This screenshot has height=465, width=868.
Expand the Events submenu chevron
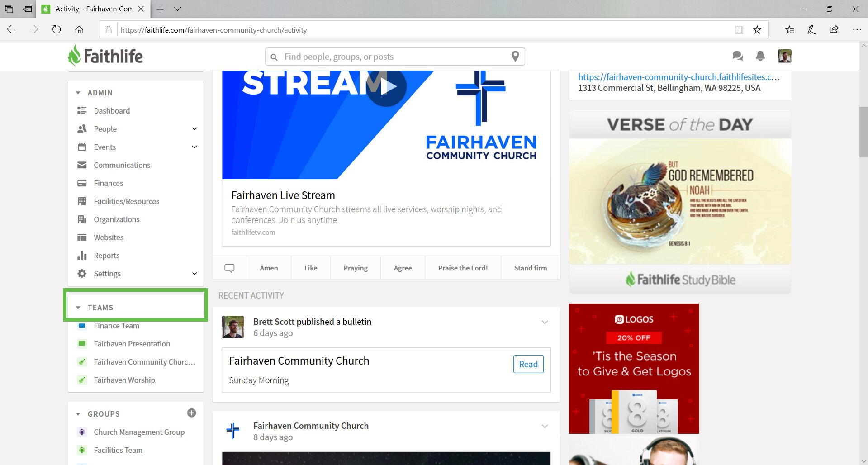click(x=194, y=147)
